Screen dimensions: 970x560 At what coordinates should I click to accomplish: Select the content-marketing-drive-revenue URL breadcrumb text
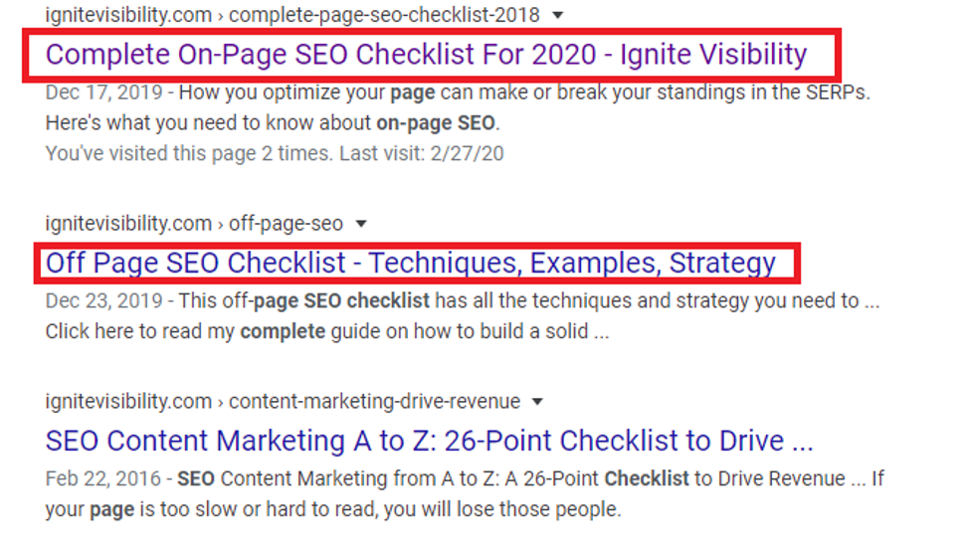(374, 402)
